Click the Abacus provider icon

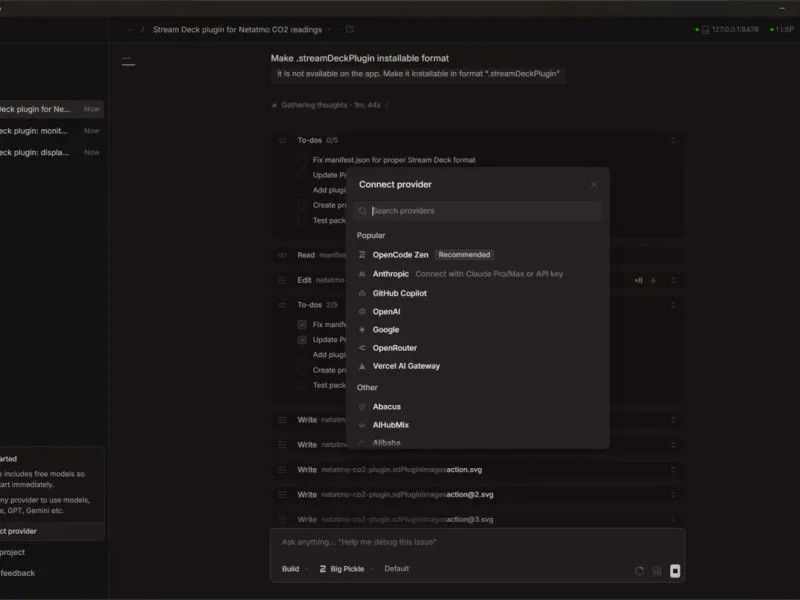[x=362, y=407]
